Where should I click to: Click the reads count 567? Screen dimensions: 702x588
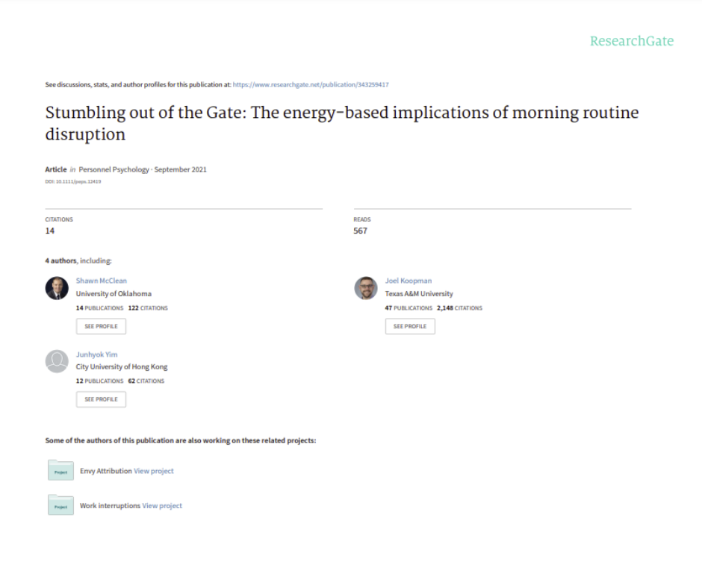[x=361, y=231]
